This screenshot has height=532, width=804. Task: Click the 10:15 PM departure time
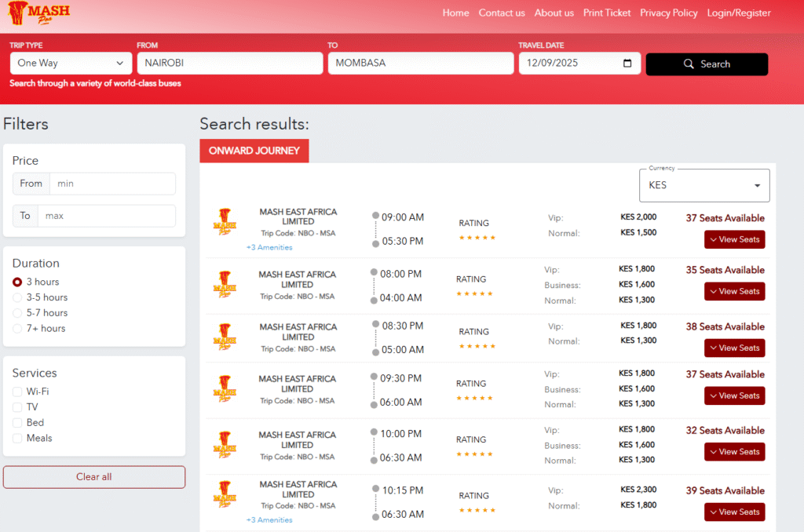403,490
